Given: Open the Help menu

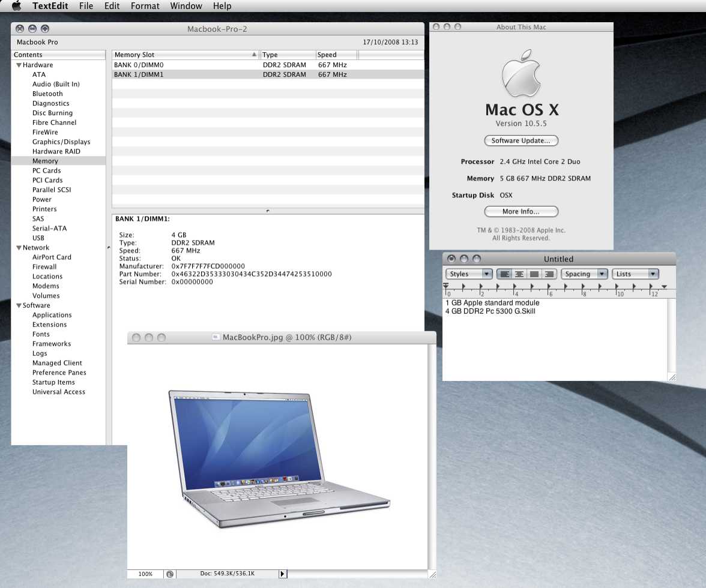Looking at the screenshot, I should (222, 6).
